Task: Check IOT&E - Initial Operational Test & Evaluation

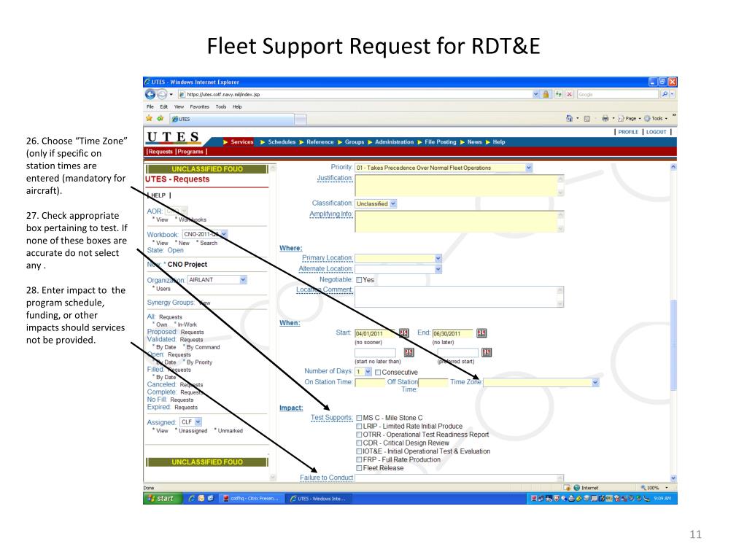Action: [359, 451]
